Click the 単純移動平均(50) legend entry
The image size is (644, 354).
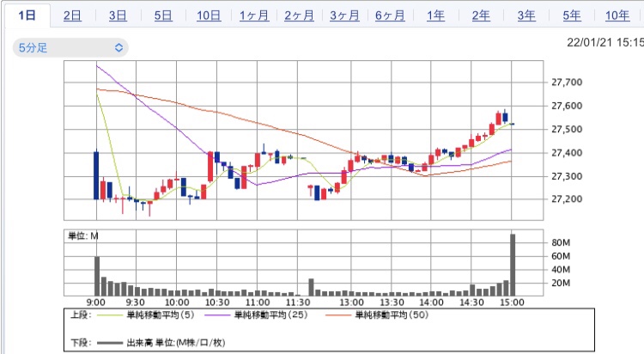(377, 315)
